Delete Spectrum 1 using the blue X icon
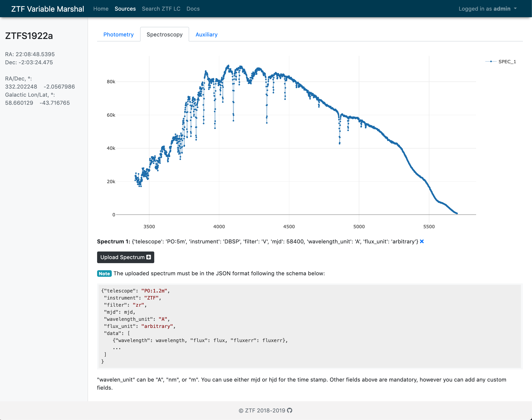Screen dimensions: 532x420 click(422, 241)
